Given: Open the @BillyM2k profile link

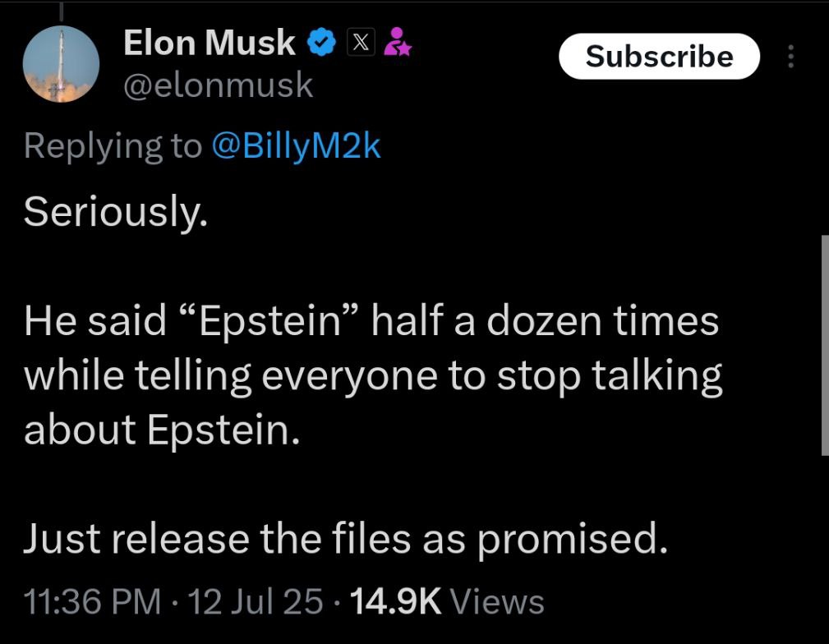Looking at the screenshot, I should click(296, 146).
